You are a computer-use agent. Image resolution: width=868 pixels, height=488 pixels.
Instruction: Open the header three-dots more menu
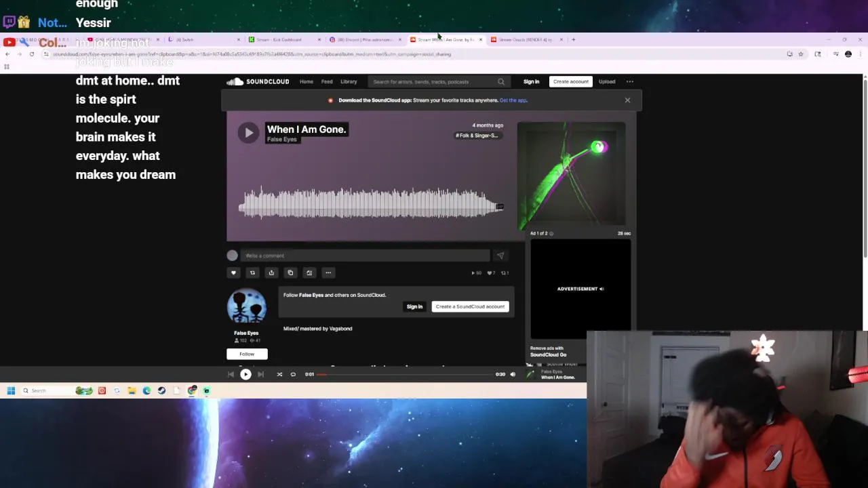point(630,81)
